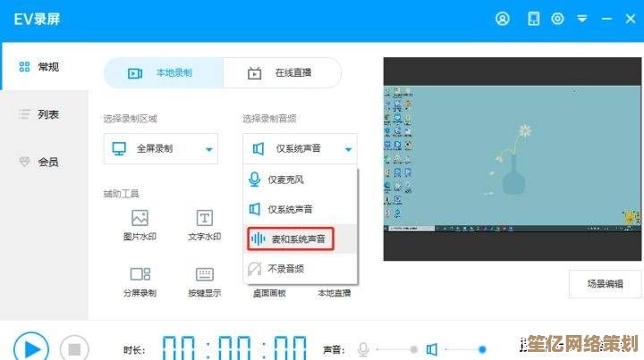Click the 00:00:00 duration timer

pos(234,348)
